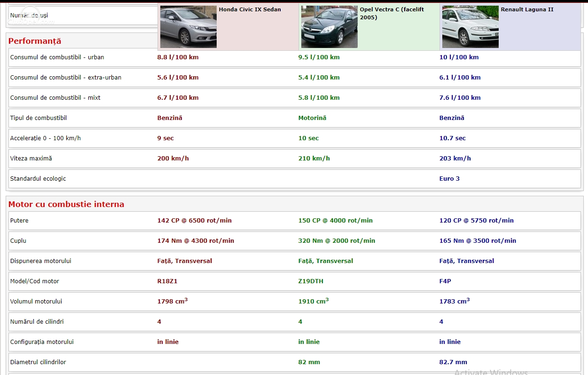Select the Performanță section heading

click(x=35, y=41)
